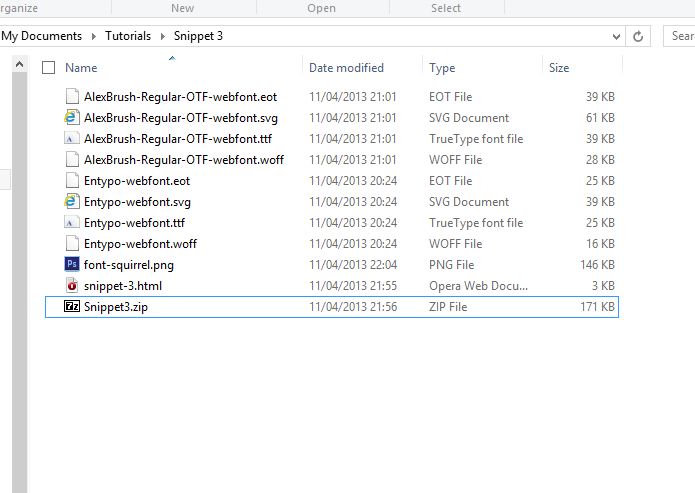Select file name Entypo-webfont.svg

pyautogui.click(x=137, y=202)
